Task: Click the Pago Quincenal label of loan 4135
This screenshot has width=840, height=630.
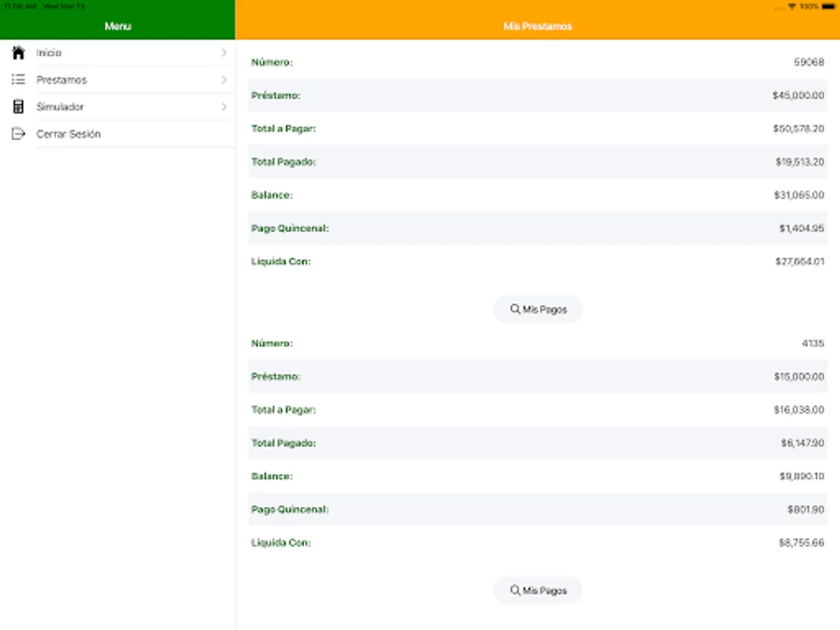Action: pyautogui.click(x=290, y=510)
